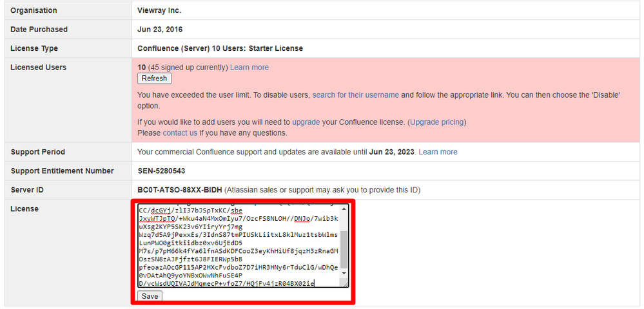Open the upgrade license link
The image size is (644, 309).
[x=306, y=122]
